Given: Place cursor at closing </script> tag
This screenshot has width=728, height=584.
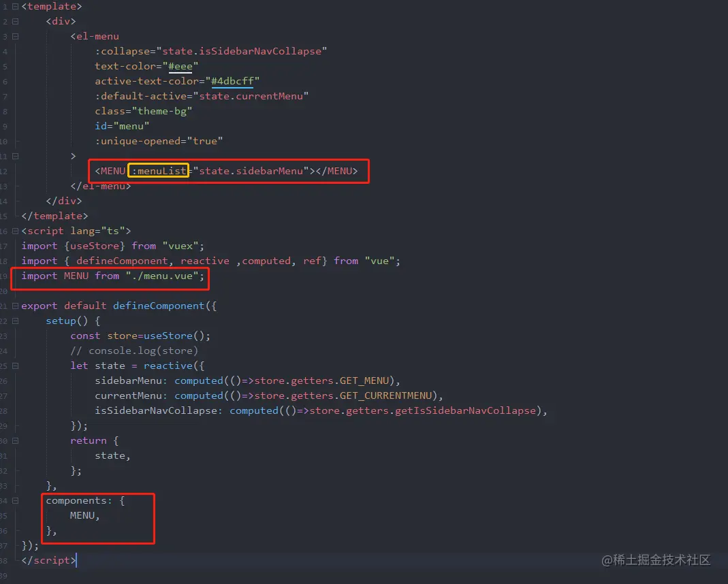Looking at the screenshot, I should pos(49,561).
